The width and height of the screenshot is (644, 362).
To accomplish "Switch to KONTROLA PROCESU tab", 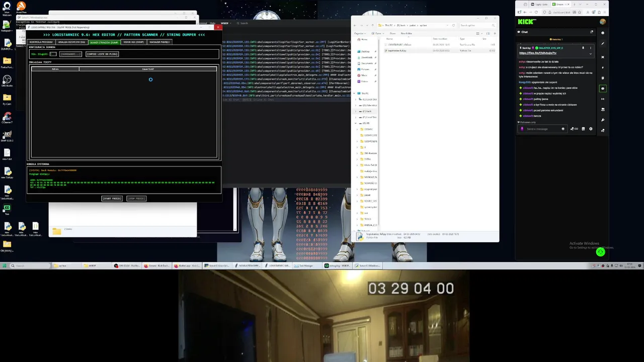I will click(x=41, y=42).
